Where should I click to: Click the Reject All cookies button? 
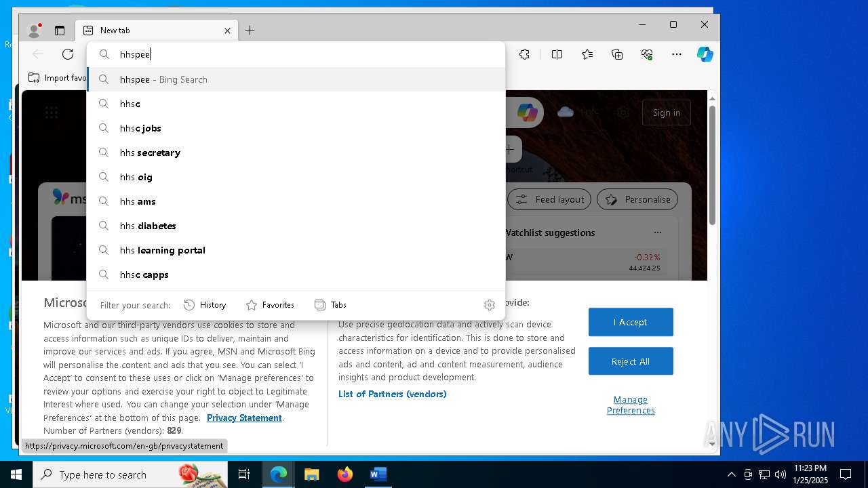[x=631, y=361]
